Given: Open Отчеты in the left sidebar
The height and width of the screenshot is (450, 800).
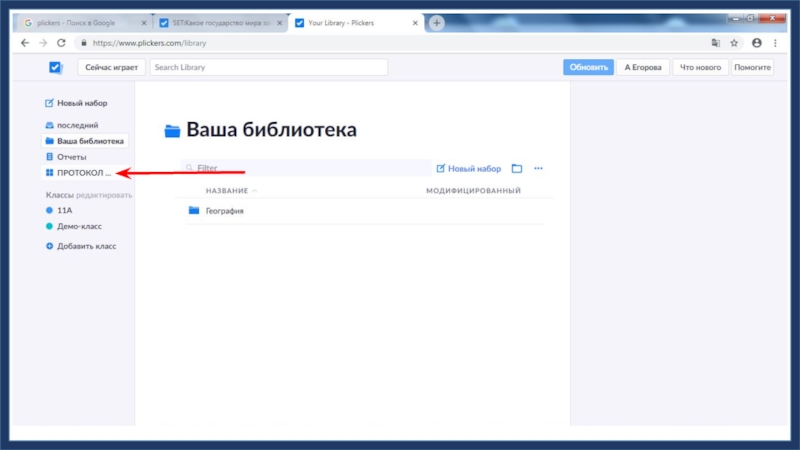Looking at the screenshot, I should point(71,157).
